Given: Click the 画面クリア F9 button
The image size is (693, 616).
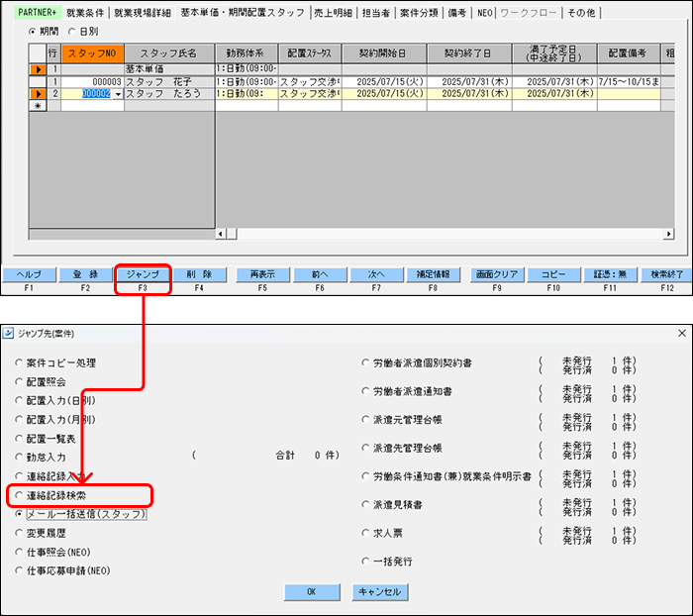Looking at the screenshot, I should tap(497, 274).
